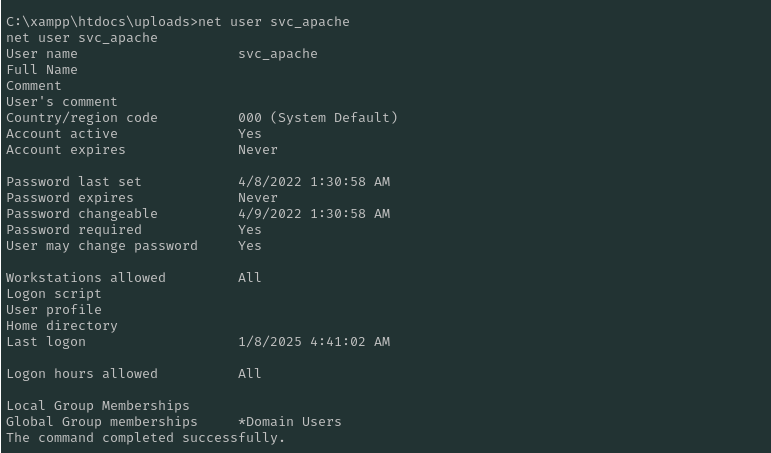Click the Yes value beside Account active
Image resolution: width=771 pixels, height=453 pixels.
250,133
